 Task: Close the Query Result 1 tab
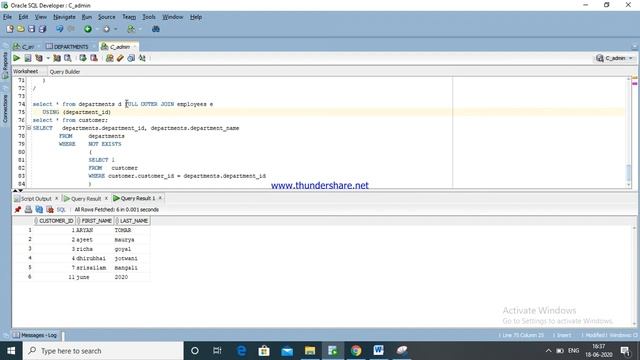[x=160, y=198]
